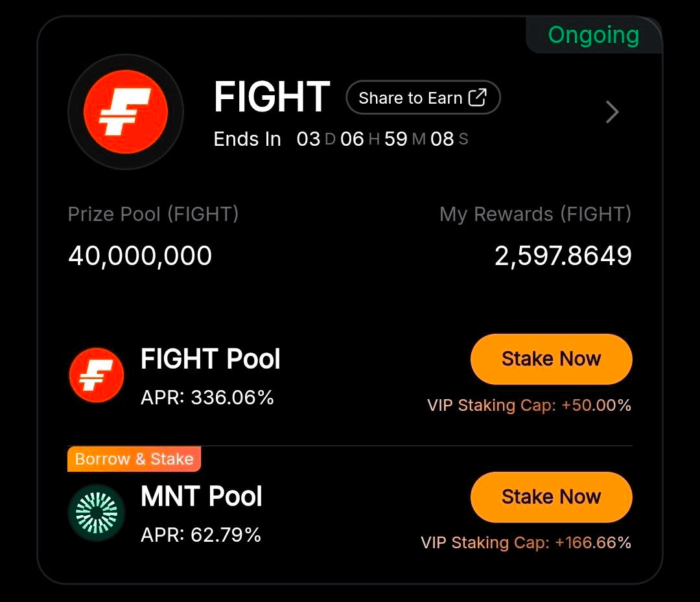This screenshot has width=700, height=602.
Task: Click the FIGHT Pool APR 336.06% text
Action: pyautogui.click(x=207, y=397)
